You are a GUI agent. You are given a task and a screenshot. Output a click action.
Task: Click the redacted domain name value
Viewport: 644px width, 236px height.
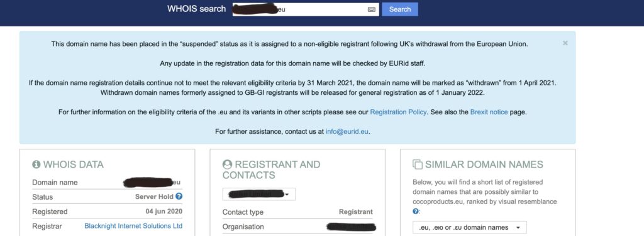click(x=152, y=182)
